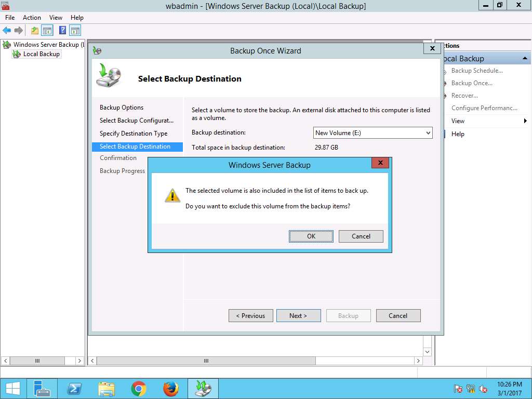The height and width of the screenshot is (399, 532).
Task: Click the backup disk image beside heading
Action: (x=109, y=75)
